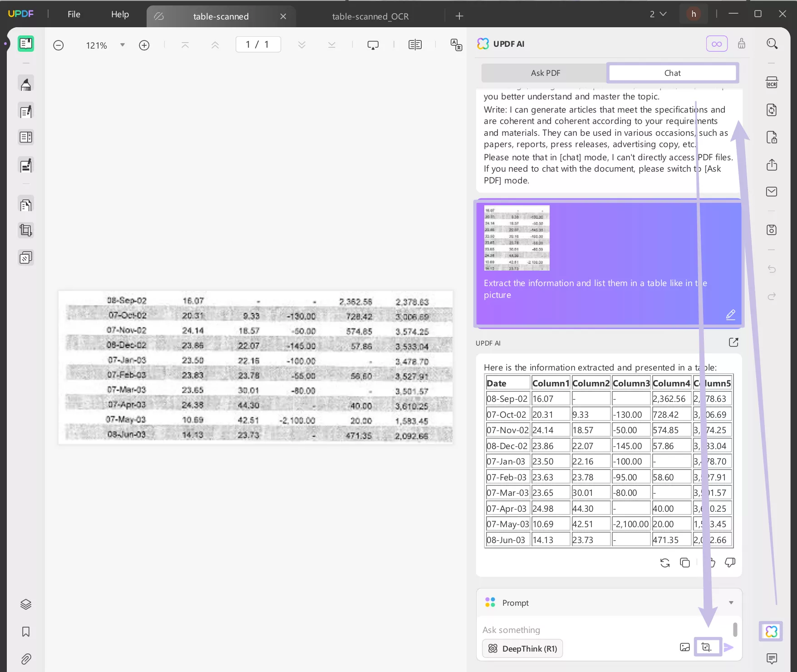The height and width of the screenshot is (672, 797).
Task: Switch to the Ask PDF tab
Action: coord(546,73)
